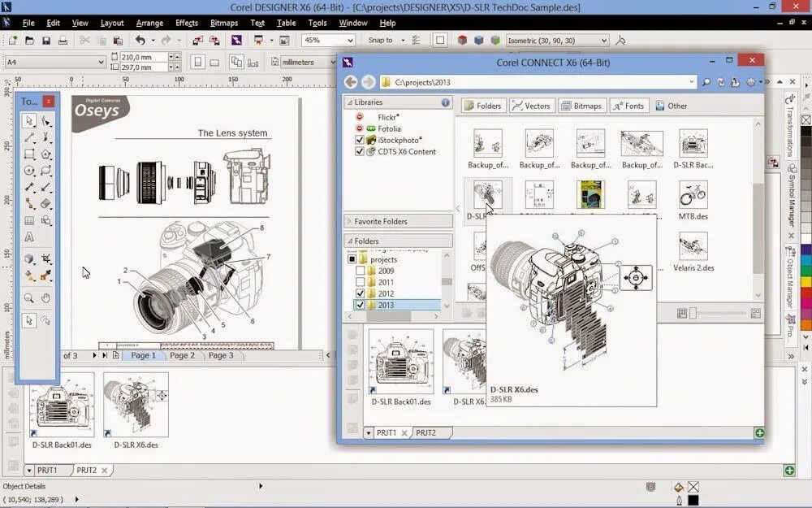The width and height of the screenshot is (812, 508).
Task: Set landscape page orientation
Action: click(x=214, y=63)
